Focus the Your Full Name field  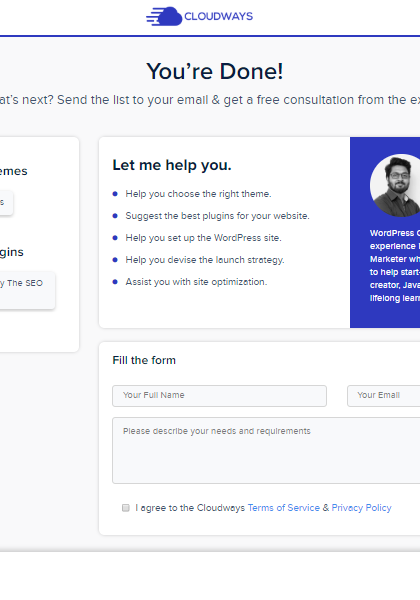pyautogui.click(x=220, y=396)
